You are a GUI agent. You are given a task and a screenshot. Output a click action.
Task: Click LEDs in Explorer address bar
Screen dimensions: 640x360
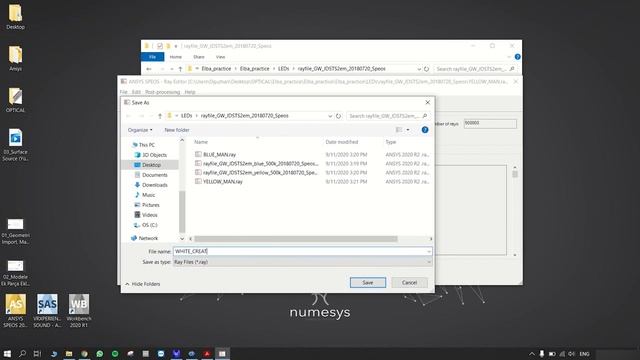tap(283, 69)
